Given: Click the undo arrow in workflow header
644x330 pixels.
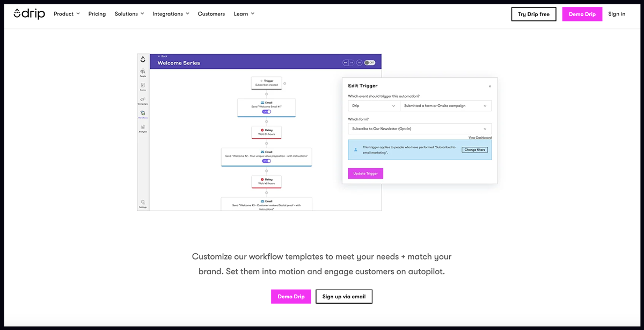Looking at the screenshot, I should (x=346, y=63).
